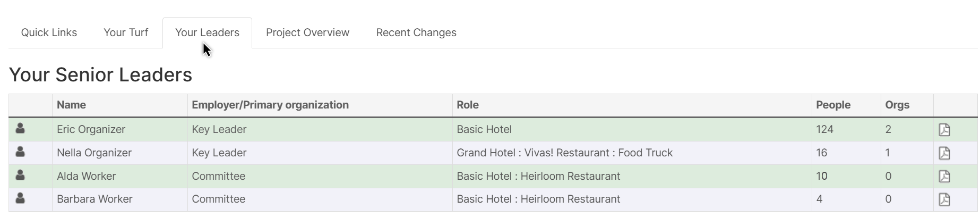Open the Your Turf tab

(126, 32)
